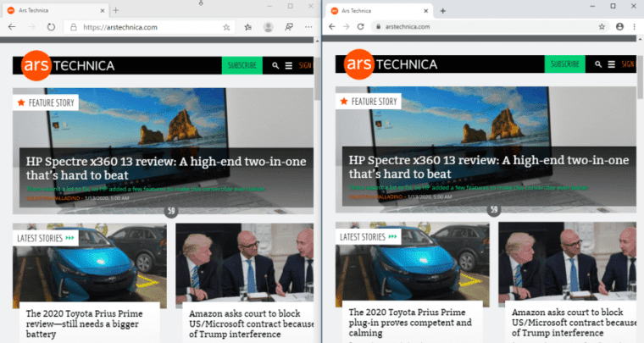Image resolution: width=644 pixels, height=343 pixels.
Task: Open the profile avatar in Edge toolbar
Action: pyautogui.click(x=269, y=27)
